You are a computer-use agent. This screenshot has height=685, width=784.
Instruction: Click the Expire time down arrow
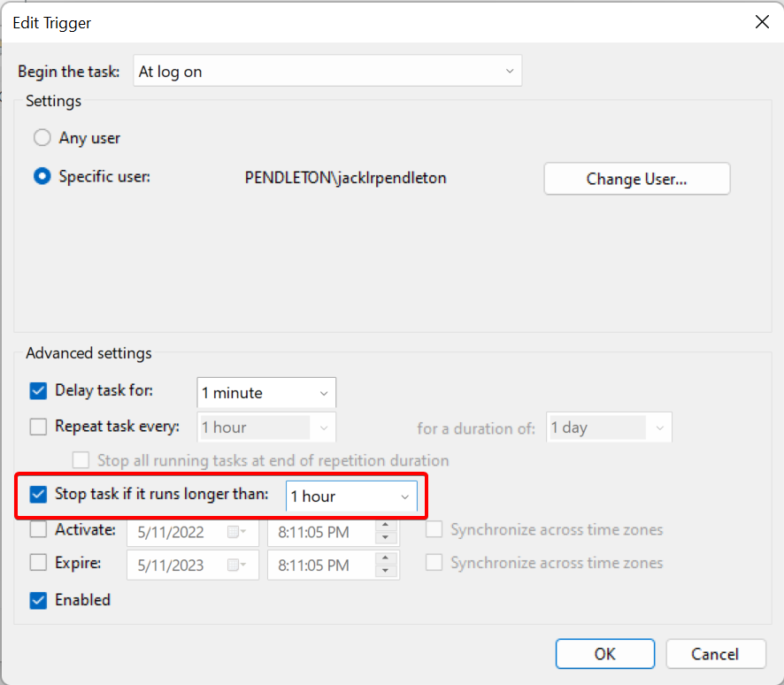pos(386,571)
